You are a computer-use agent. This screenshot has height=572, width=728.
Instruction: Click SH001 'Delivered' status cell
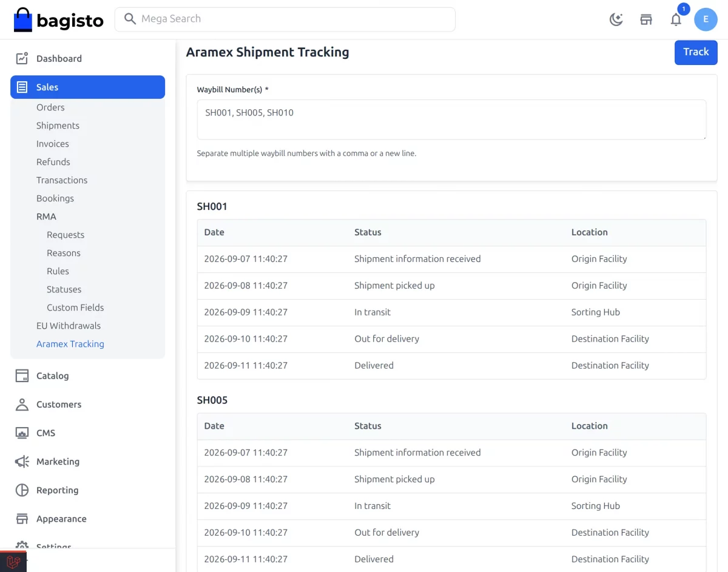tap(374, 366)
